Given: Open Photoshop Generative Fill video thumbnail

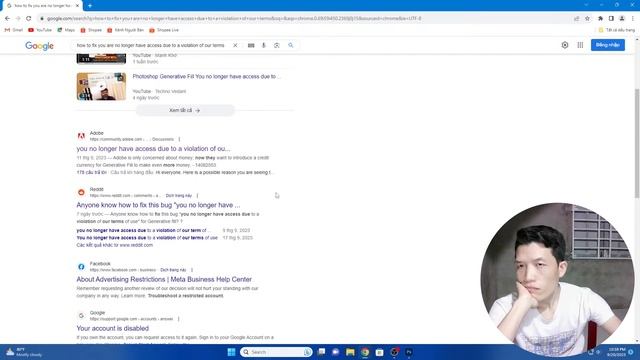Looking at the screenshot, I should tap(101, 86).
